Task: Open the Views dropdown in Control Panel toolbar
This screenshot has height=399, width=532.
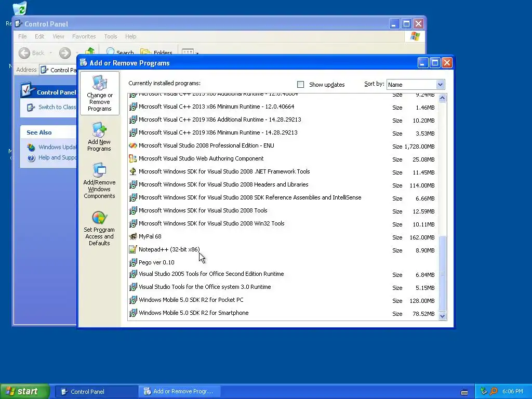Action: tap(190, 52)
